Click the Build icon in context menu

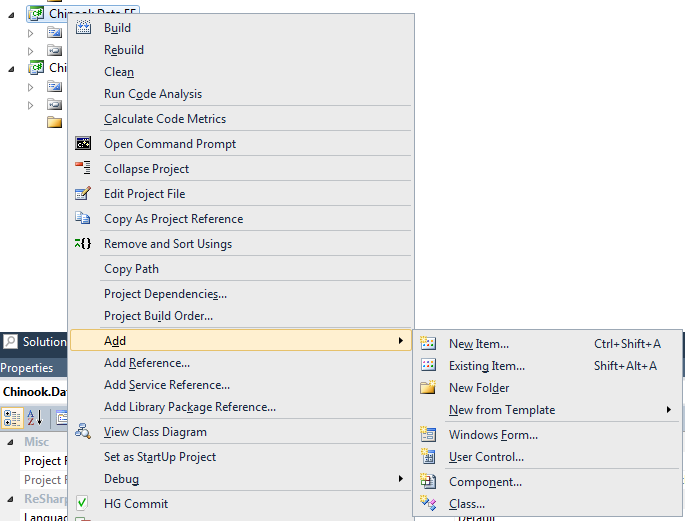coord(83,28)
